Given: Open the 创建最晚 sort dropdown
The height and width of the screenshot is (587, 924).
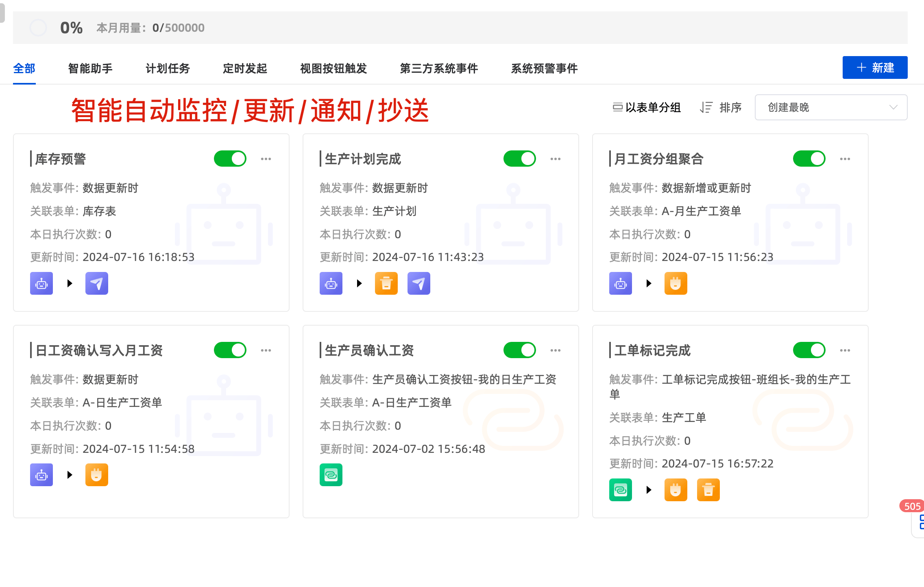Looking at the screenshot, I should [x=831, y=107].
